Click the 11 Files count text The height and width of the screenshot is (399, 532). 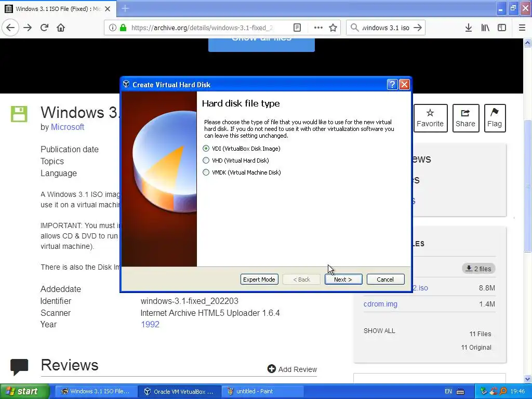480,334
